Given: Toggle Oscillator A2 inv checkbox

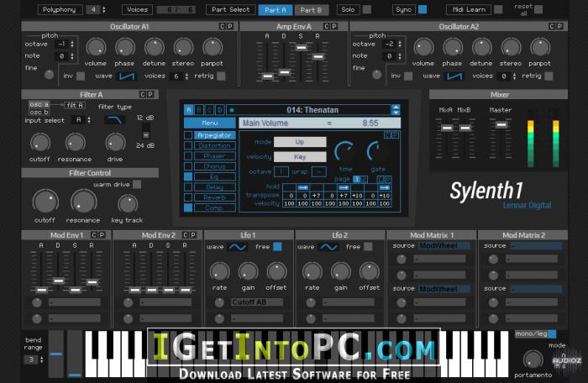Looking at the screenshot, I should tap(408, 76).
